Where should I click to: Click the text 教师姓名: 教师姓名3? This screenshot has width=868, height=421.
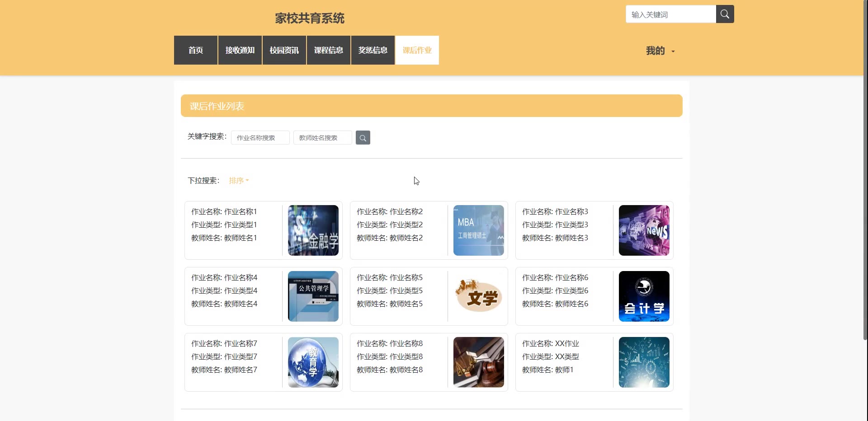(555, 238)
